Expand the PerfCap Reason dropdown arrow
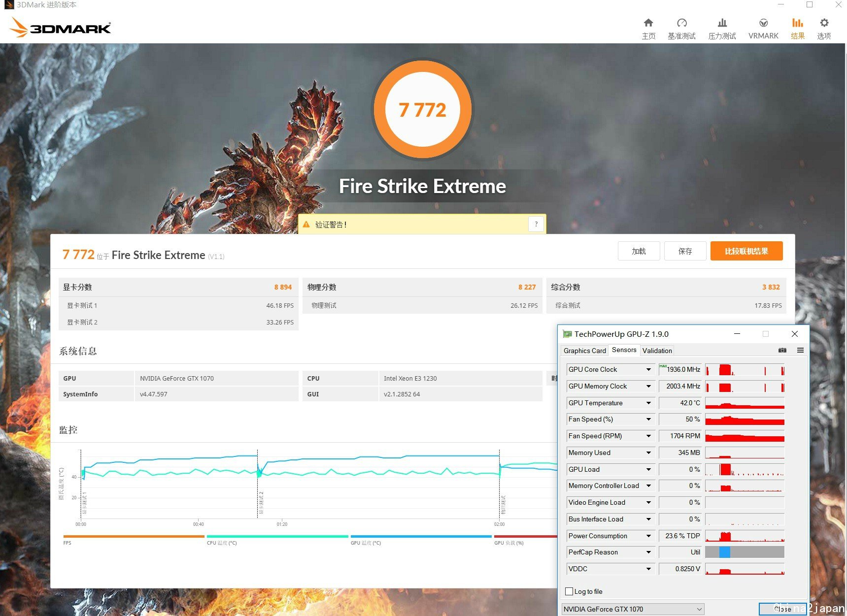 [x=648, y=552]
